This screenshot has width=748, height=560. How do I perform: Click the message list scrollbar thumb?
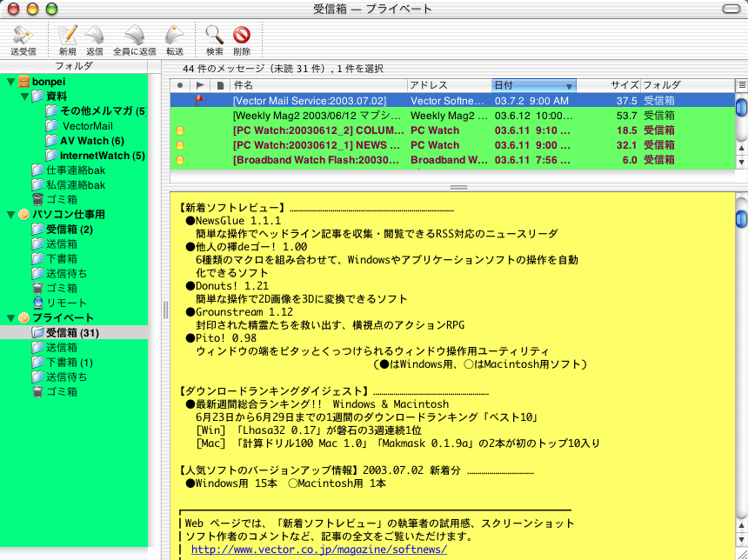point(741,107)
